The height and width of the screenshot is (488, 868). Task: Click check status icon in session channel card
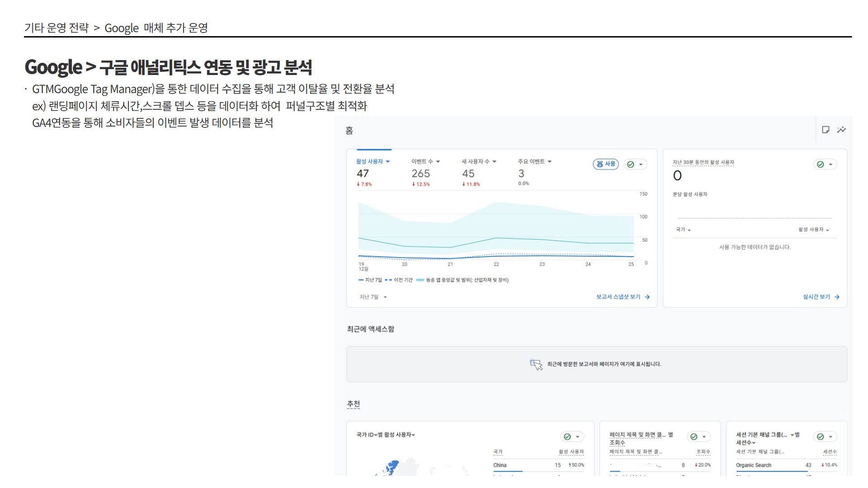point(820,436)
